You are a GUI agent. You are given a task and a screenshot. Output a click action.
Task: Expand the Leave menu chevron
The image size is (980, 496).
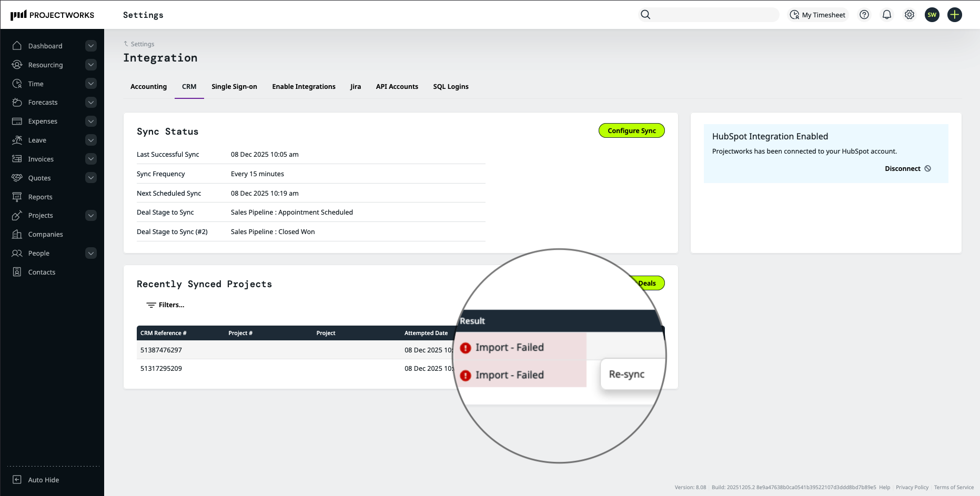click(91, 140)
